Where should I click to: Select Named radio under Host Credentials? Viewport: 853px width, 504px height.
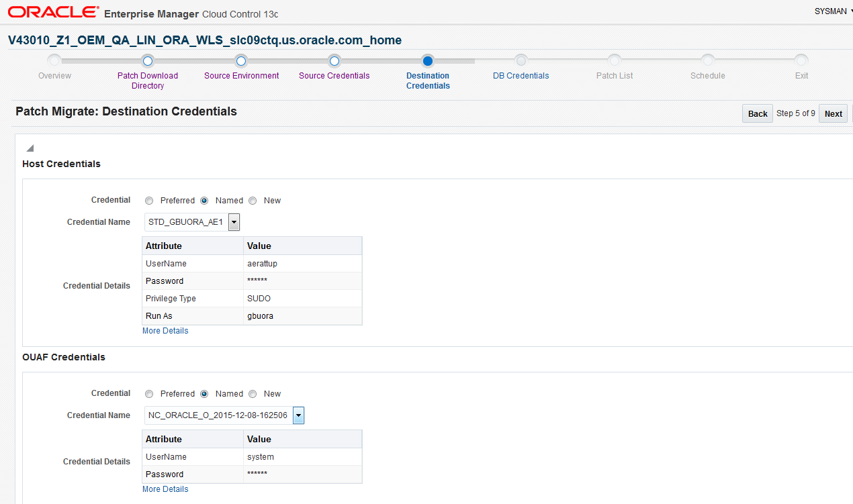204,201
